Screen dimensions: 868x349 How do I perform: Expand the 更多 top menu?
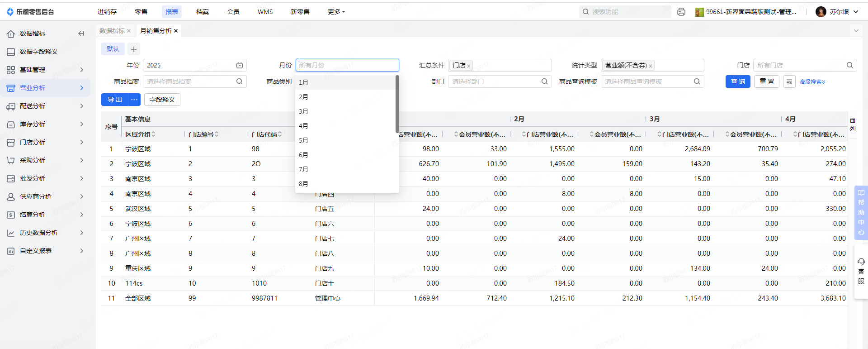click(336, 12)
